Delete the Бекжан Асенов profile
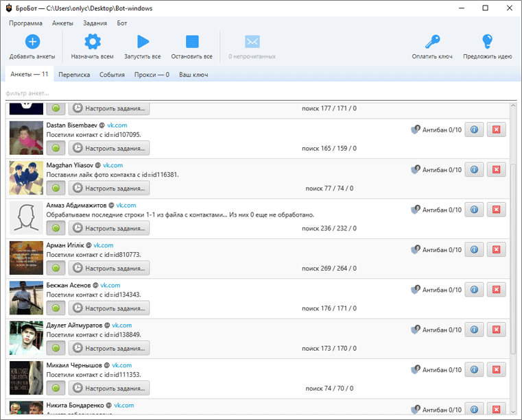This screenshot has width=522, height=420. pos(496,290)
